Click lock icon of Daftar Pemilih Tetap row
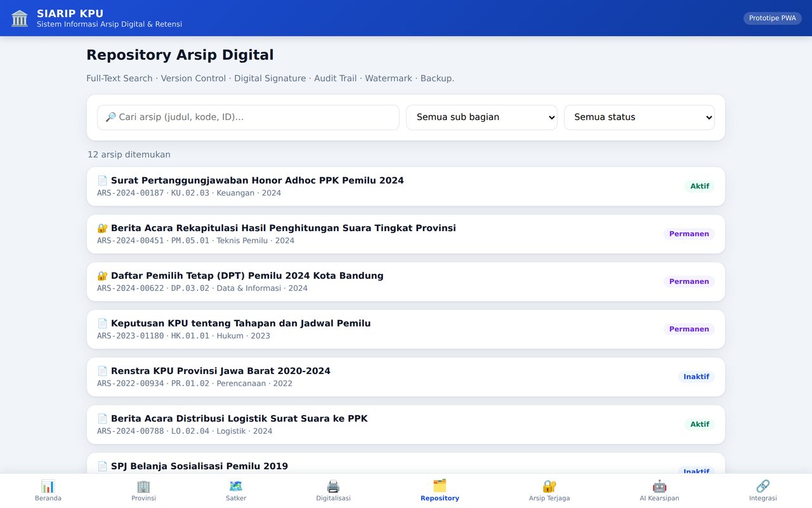 coord(103,276)
